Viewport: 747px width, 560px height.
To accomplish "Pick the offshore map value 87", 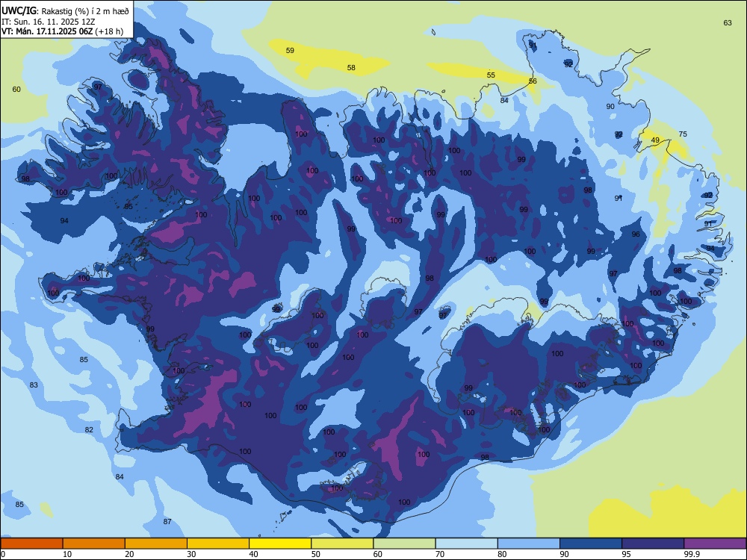I will point(167,521).
